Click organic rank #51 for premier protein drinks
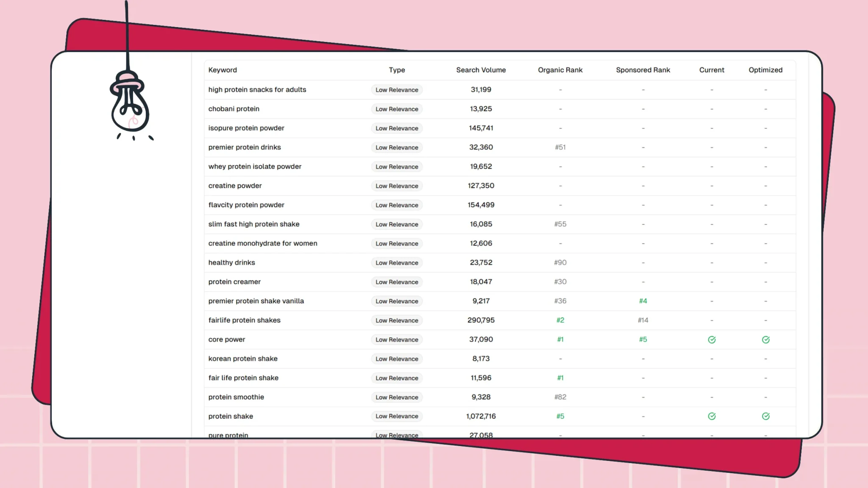Image resolution: width=868 pixels, height=488 pixels. [x=560, y=147]
